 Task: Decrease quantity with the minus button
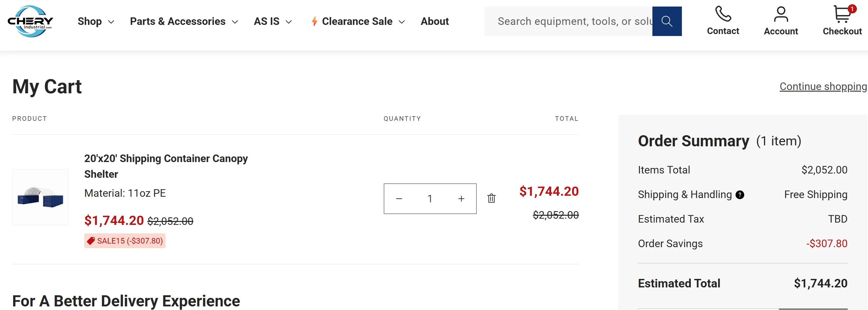click(x=399, y=198)
